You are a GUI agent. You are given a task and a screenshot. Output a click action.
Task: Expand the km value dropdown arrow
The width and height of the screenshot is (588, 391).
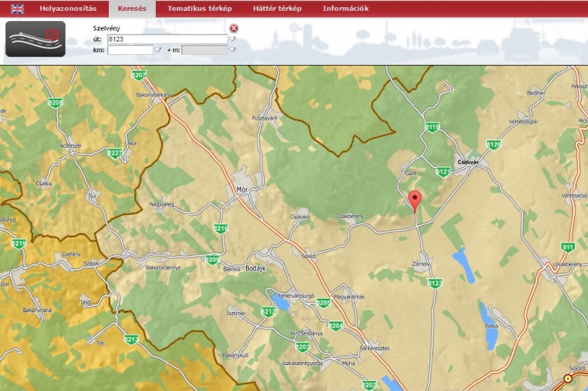[x=157, y=49]
